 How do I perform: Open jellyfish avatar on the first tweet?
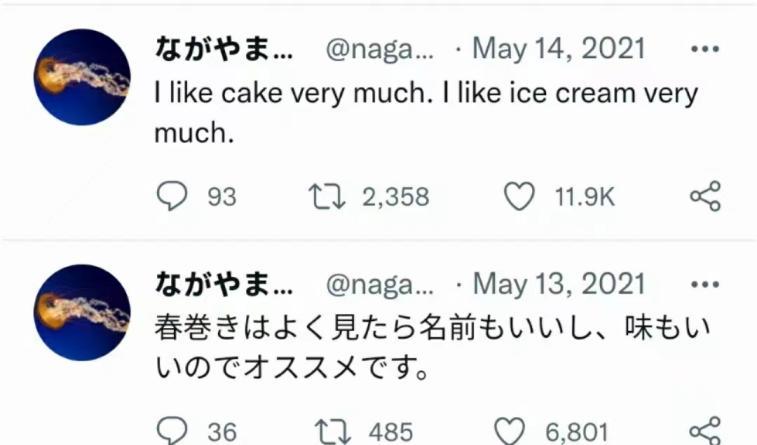(x=83, y=77)
